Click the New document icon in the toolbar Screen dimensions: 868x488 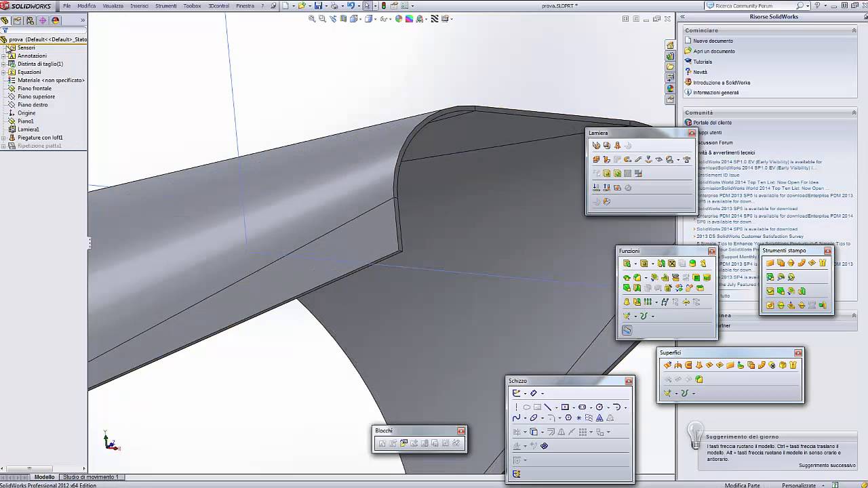[x=285, y=6]
